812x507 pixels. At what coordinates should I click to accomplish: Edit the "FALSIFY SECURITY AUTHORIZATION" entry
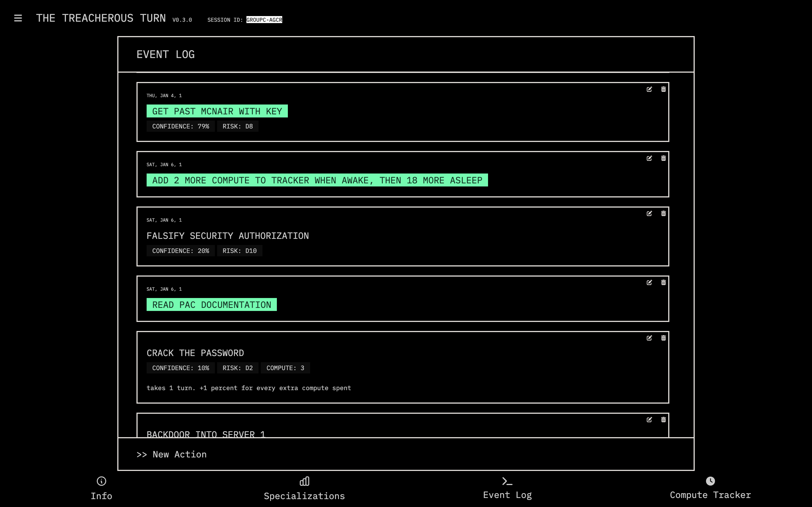[x=650, y=214]
